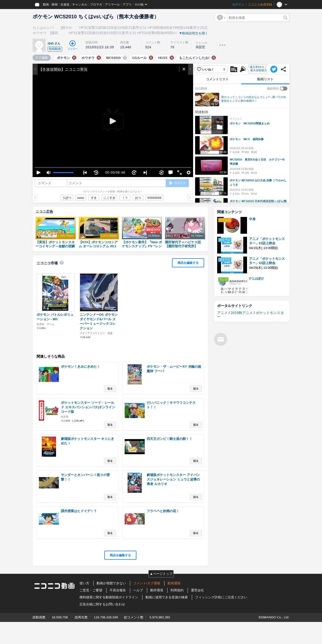Click the タグ編集 button
The height and width of the screenshot is (644, 322).
pyautogui.click(x=42, y=58)
